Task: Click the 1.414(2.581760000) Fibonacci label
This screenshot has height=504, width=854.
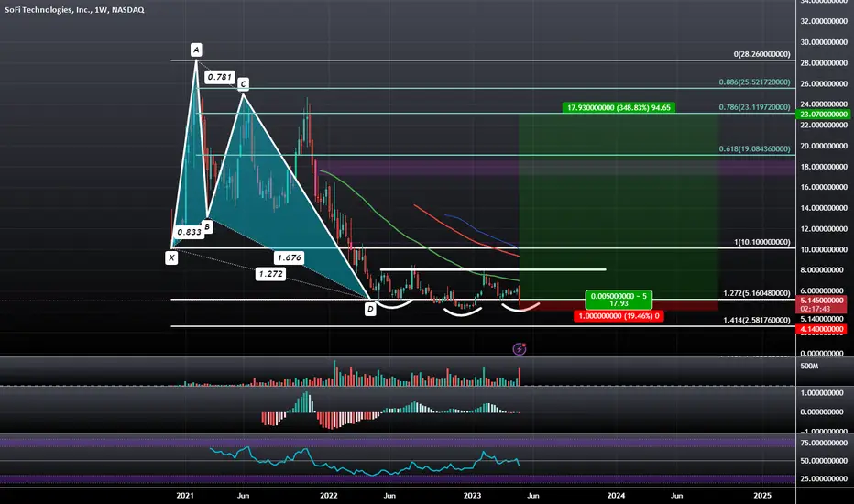Action: [x=757, y=320]
